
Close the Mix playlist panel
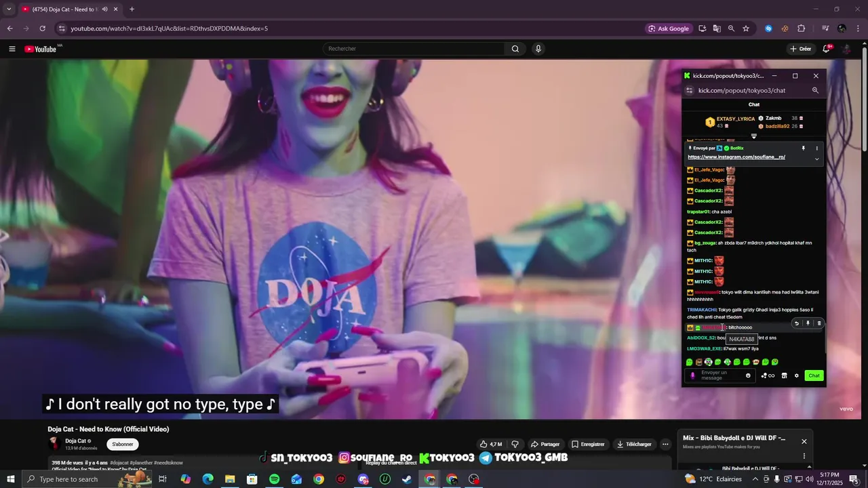click(804, 441)
